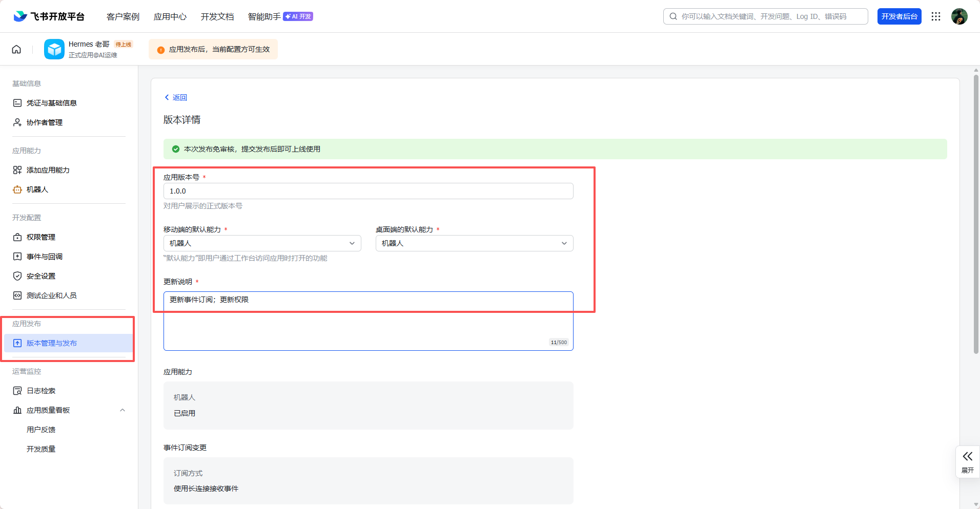
Task: Click the 测试企业和人员 icon
Action: 17,295
